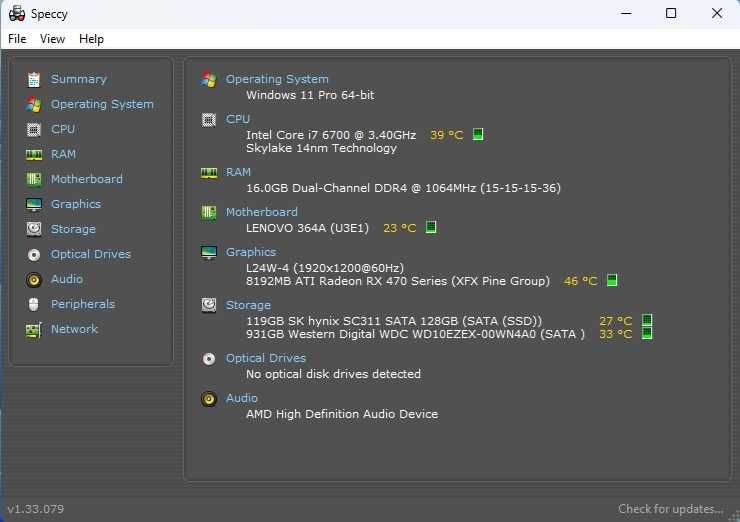
Task: Click the Operating System sidebar icon
Action: [34, 104]
